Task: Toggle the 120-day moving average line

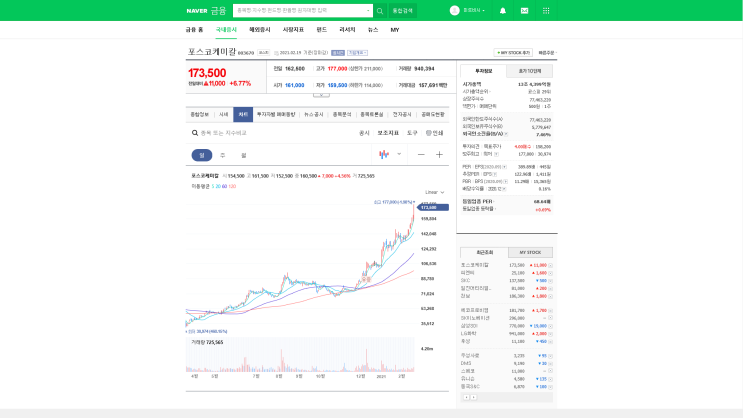Action: tap(232, 186)
